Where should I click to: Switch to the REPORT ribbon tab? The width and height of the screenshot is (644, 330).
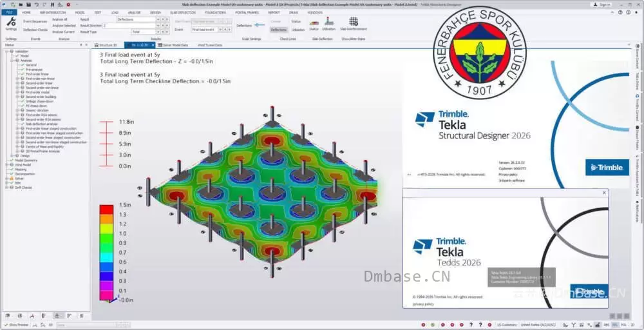point(274,12)
